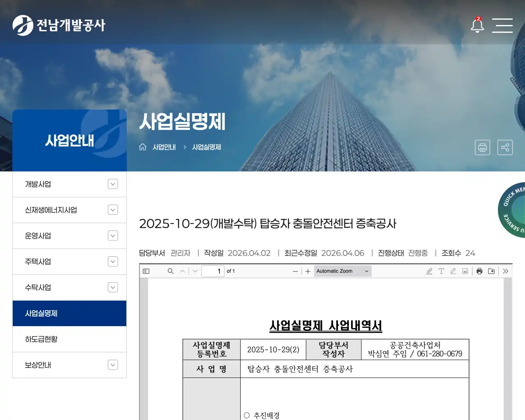This screenshot has height=420, width=525.
Task: Expand the 주택사업 submenu
Action: click(113, 262)
